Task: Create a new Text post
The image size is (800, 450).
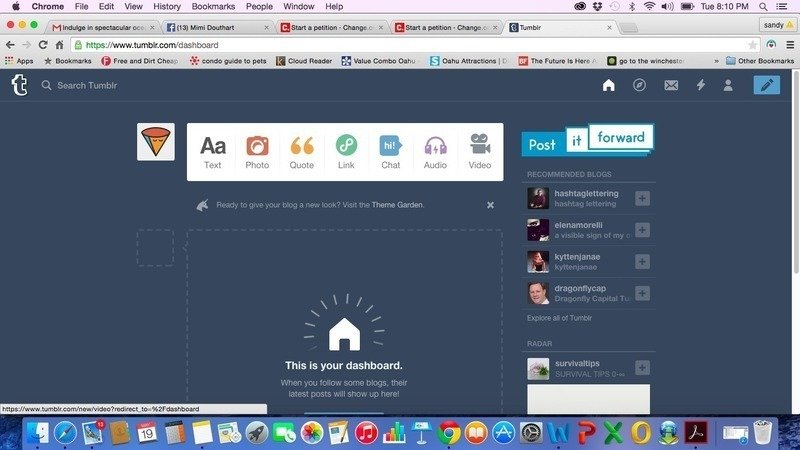Action: pyautogui.click(x=212, y=151)
